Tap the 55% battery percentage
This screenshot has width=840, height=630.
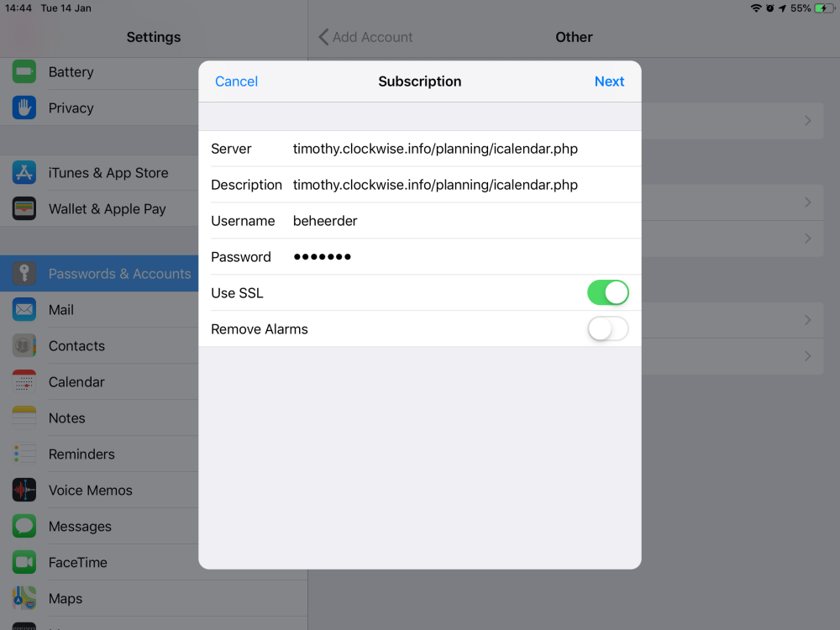(x=801, y=8)
